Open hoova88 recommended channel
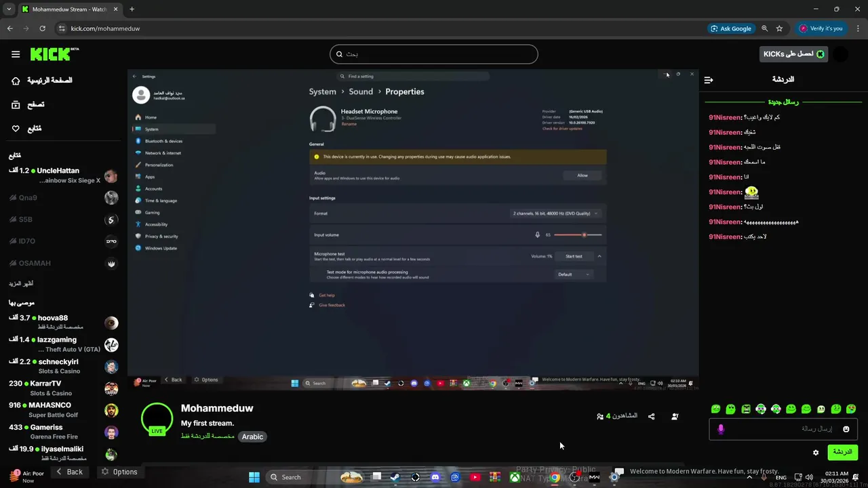 pos(64,323)
